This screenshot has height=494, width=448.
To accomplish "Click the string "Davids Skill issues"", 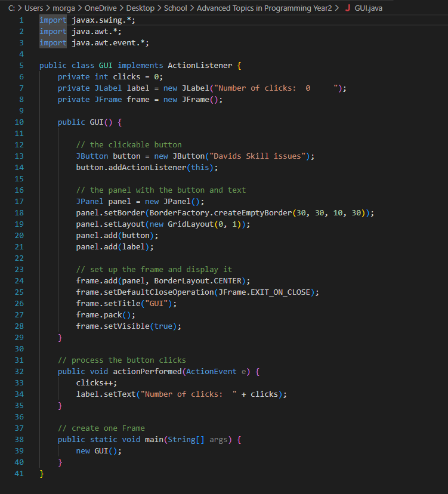I will pos(257,156).
